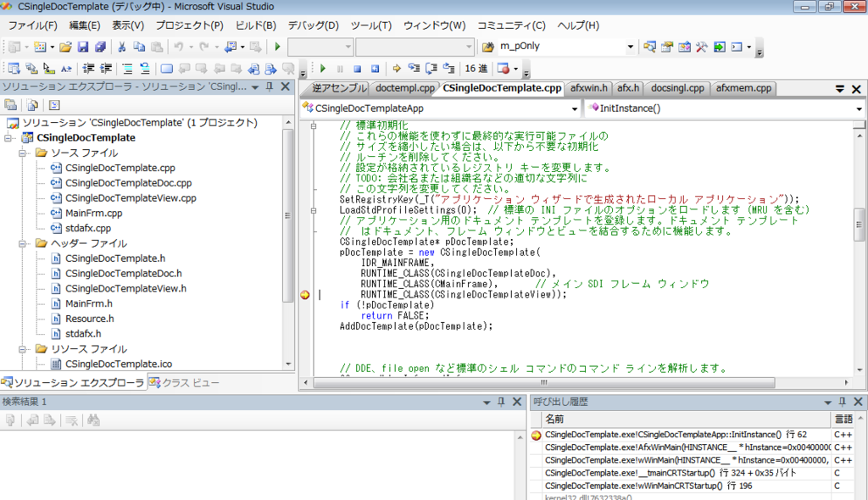This screenshot has height=500, width=868.
Task: Click View Code icon in Solution Explorer toolbar
Action: click(53, 105)
